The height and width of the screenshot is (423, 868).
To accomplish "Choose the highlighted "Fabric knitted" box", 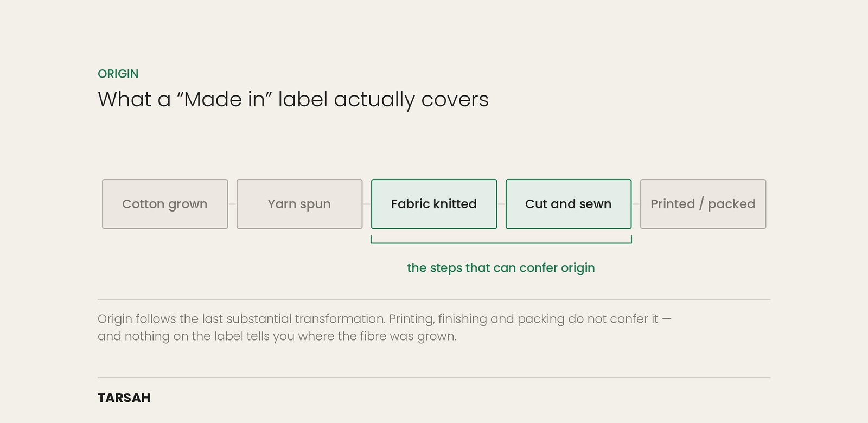I will pyautogui.click(x=434, y=204).
